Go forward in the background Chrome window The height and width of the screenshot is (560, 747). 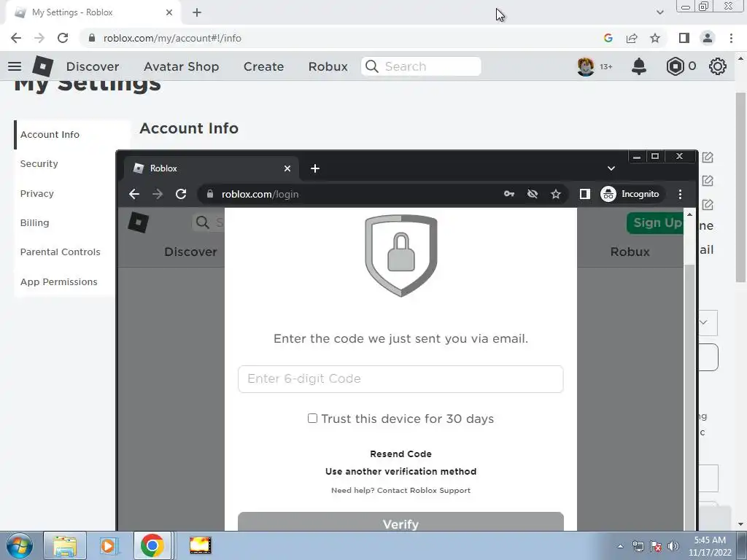click(39, 38)
